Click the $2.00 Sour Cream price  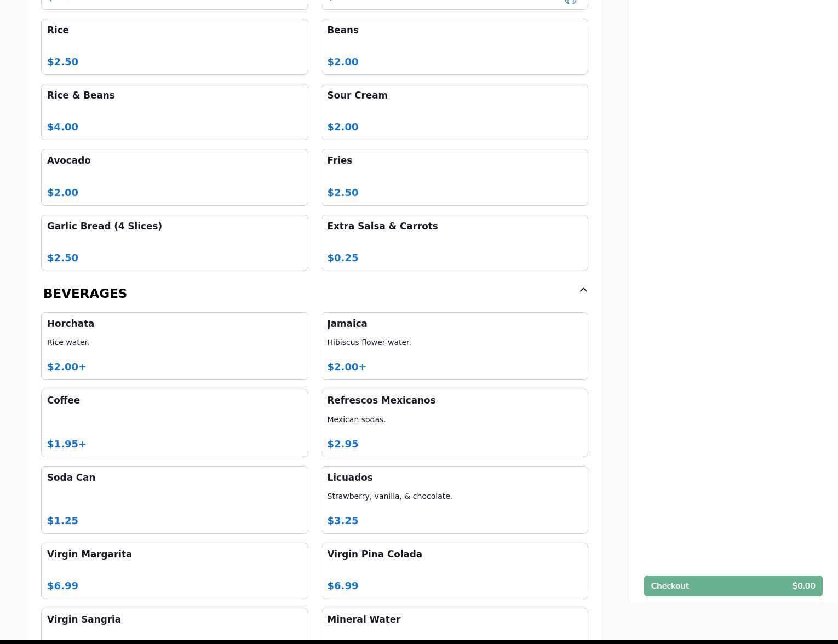pos(343,127)
